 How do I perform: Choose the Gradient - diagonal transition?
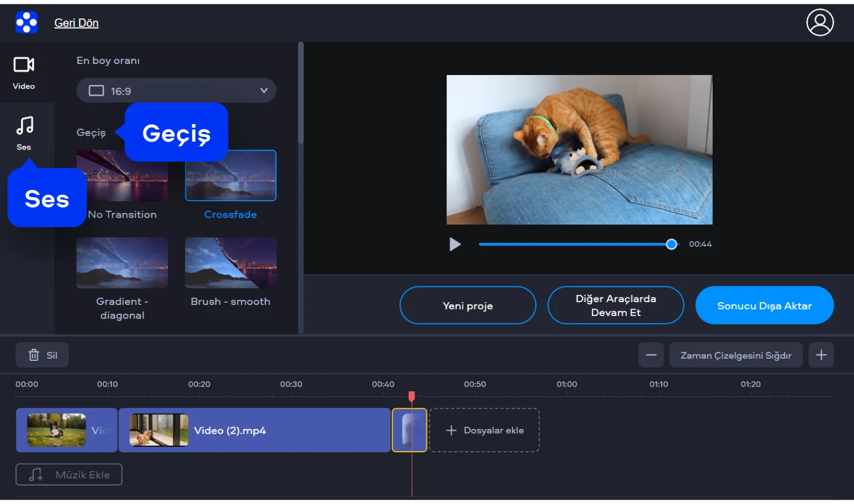pyautogui.click(x=122, y=263)
